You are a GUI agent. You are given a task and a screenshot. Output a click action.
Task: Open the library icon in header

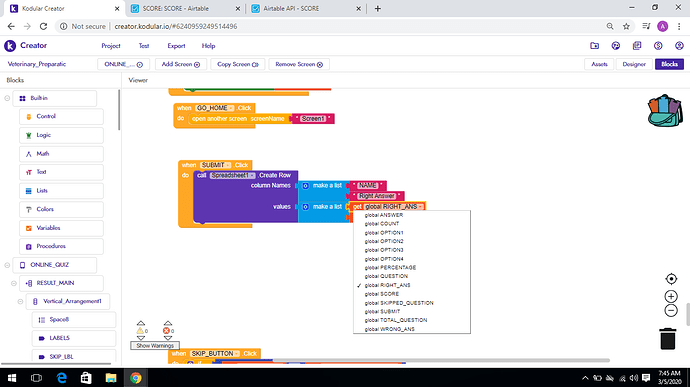tap(637, 46)
